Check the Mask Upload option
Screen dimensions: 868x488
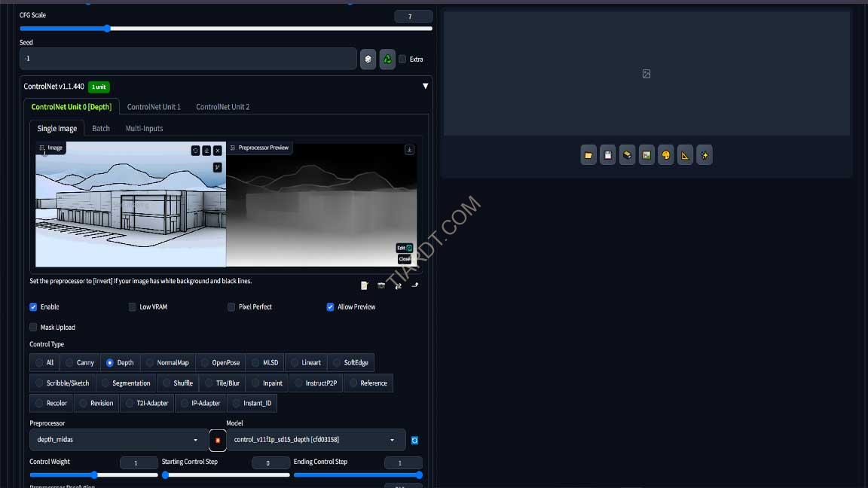point(33,327)
